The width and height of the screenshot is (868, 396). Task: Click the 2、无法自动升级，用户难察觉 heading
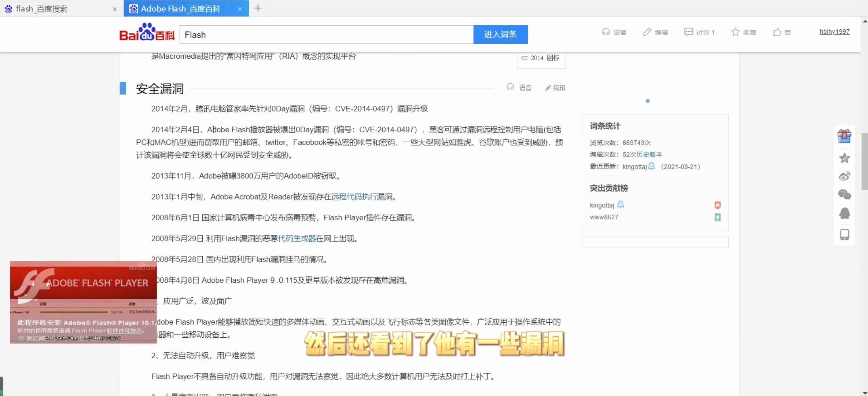click(x=203, y=356)
